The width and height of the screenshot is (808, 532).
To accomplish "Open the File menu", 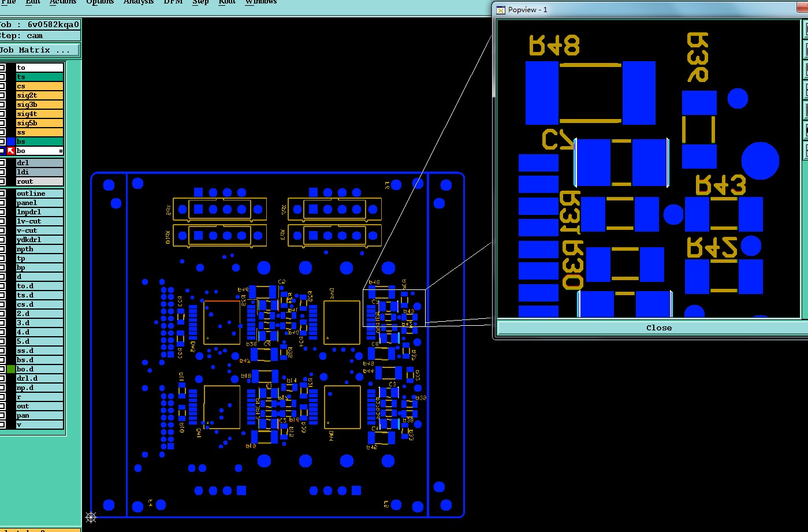I will pyautogui.click(x=8, y=2).
